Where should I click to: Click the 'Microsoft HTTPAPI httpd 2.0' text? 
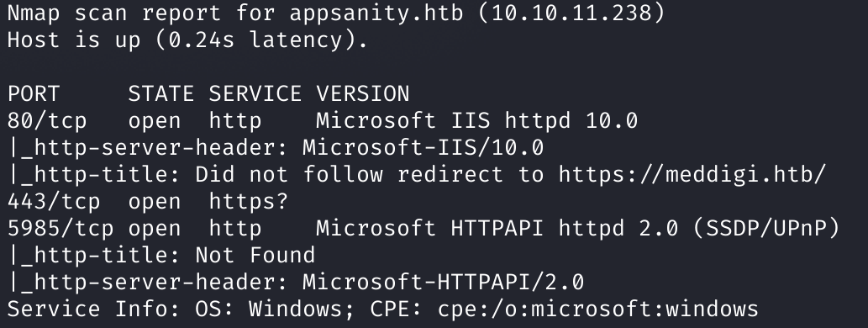497,228
